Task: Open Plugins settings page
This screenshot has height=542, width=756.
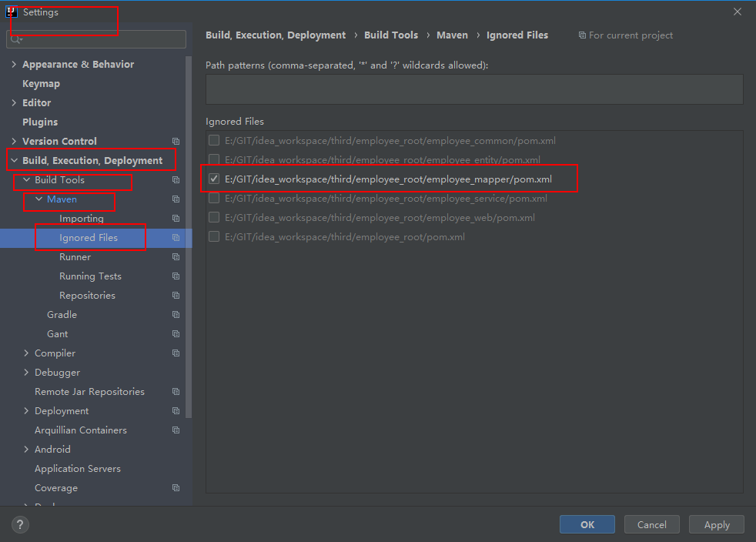Action: pyautogui.click(x=40, y=122)
